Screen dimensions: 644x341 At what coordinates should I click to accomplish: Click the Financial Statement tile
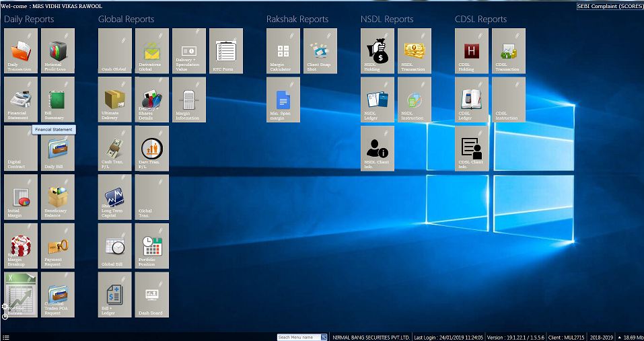pos(21,100)
